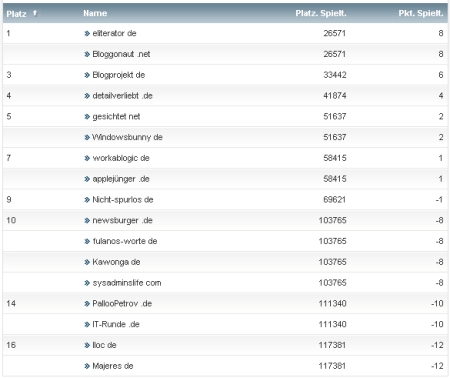
Task: Click the arrow icon beside IT-Runde .de
Action: [x=87, y=324]
